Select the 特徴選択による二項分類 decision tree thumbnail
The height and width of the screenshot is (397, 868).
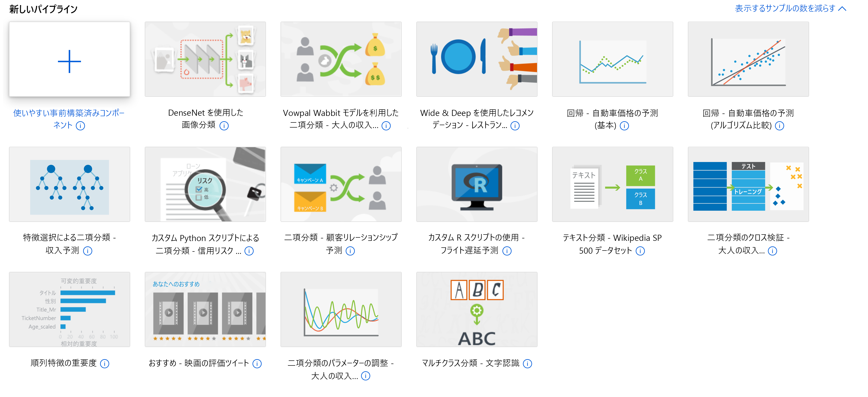coord(69,184)
